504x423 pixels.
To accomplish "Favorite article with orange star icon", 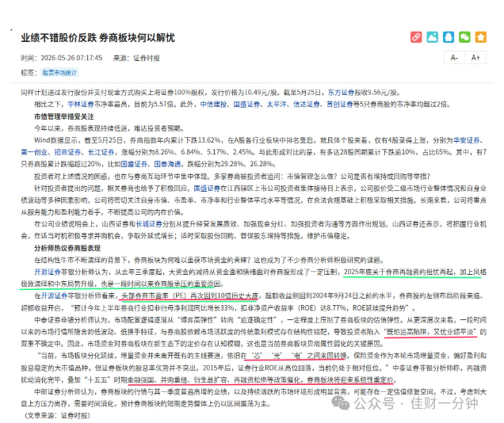I will (x=481, y=37).
